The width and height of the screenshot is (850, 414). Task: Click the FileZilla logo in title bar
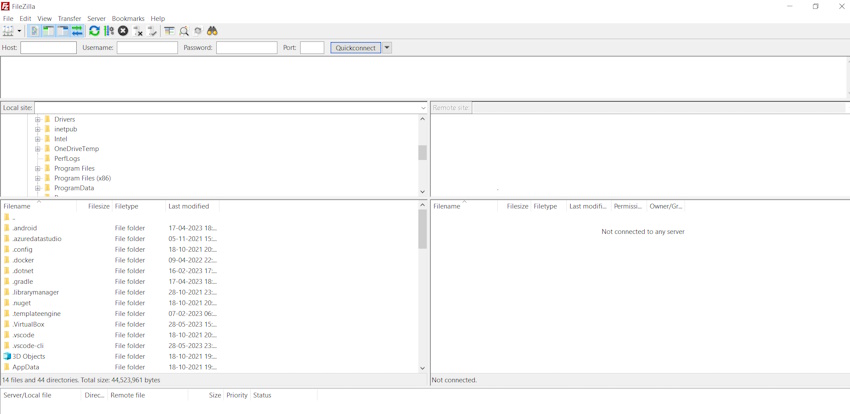coord(5,6)
